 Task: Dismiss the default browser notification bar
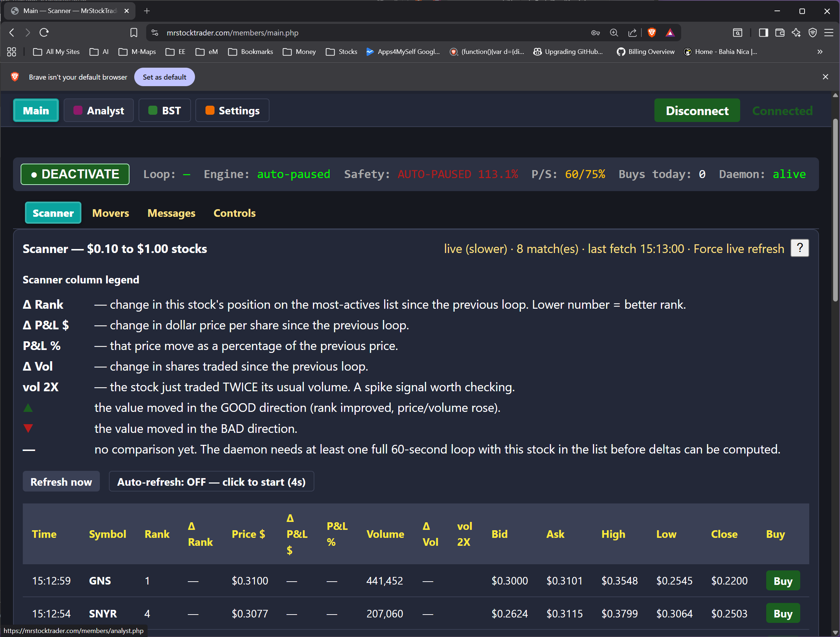(x=825, y=77)
